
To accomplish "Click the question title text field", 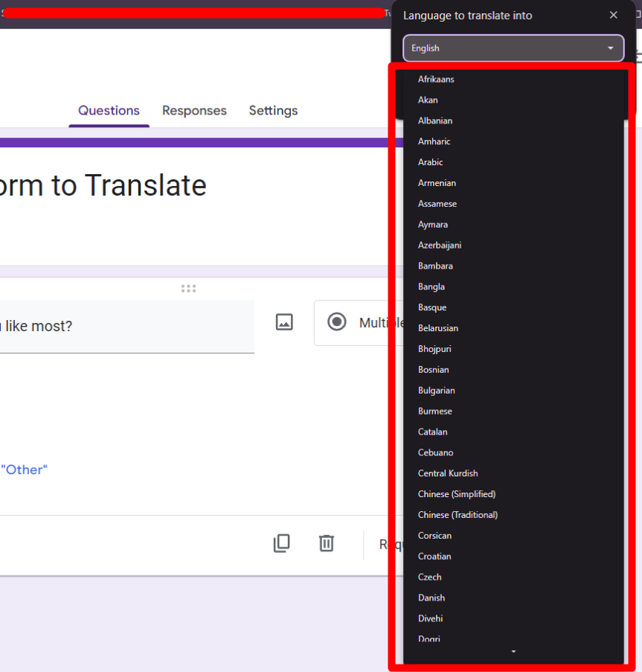I will pyautogui.click(x=126, y=326).
